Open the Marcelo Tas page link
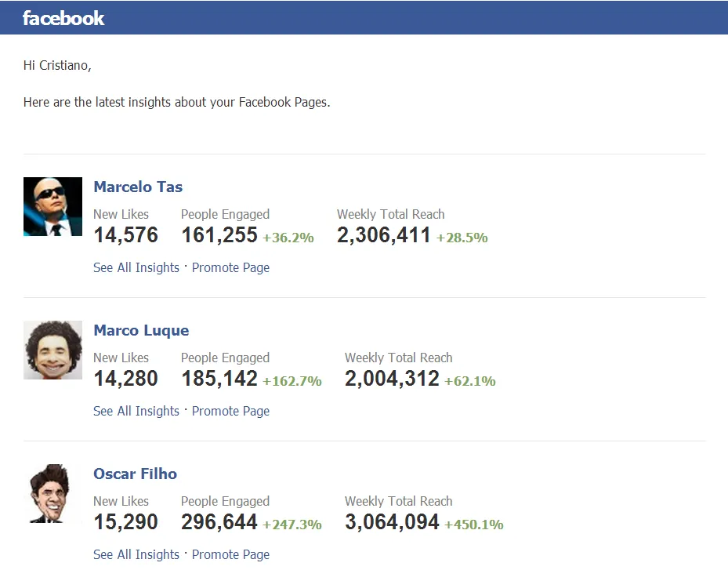The image size is (728, 570). [138, 187]
